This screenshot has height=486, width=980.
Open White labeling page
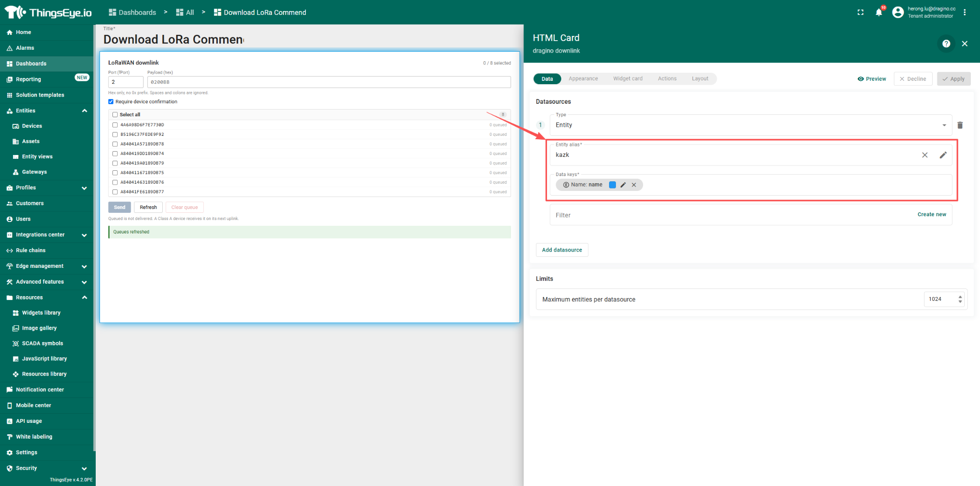pos(46,437)
